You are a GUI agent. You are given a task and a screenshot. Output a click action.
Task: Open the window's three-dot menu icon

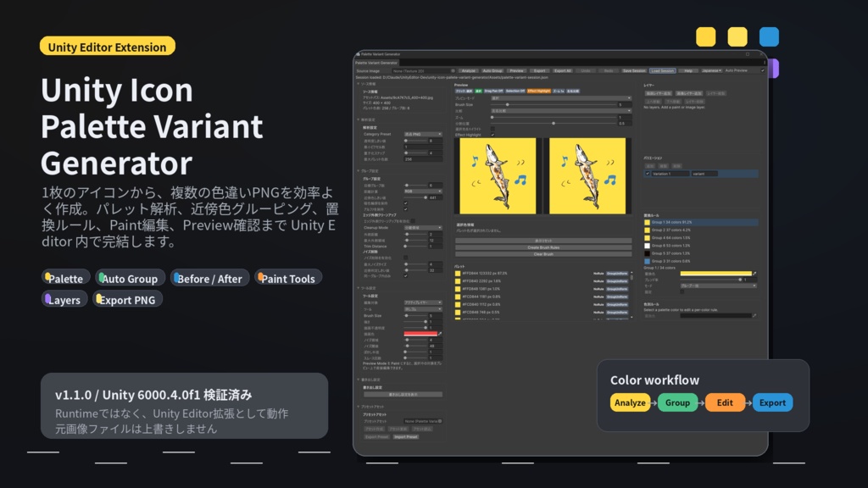pos(765,63)
